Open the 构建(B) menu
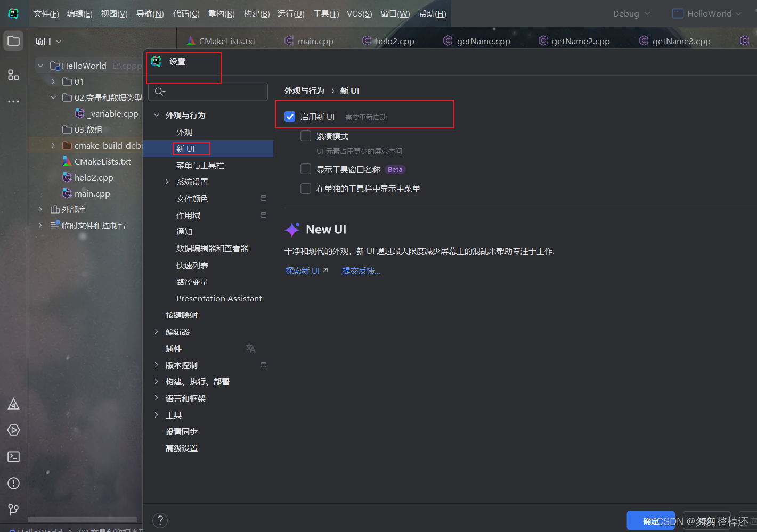Screen dimensions: 757x532 click(257, 13)
